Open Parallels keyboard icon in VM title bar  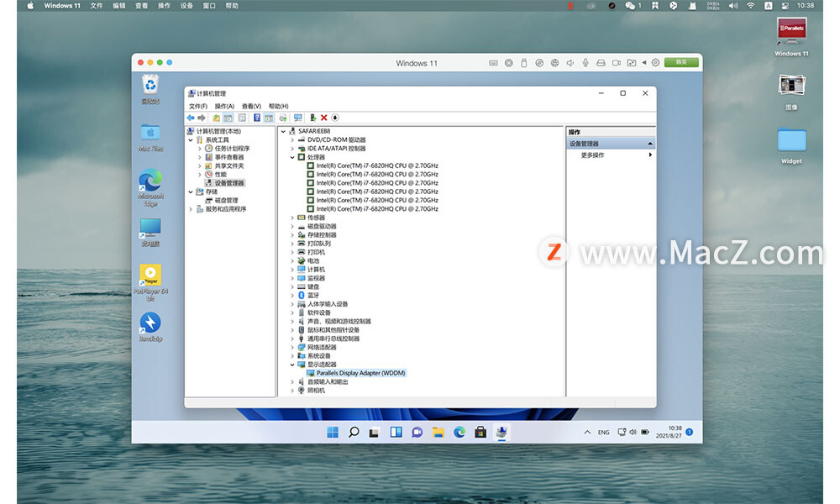[x=493, y=63]
